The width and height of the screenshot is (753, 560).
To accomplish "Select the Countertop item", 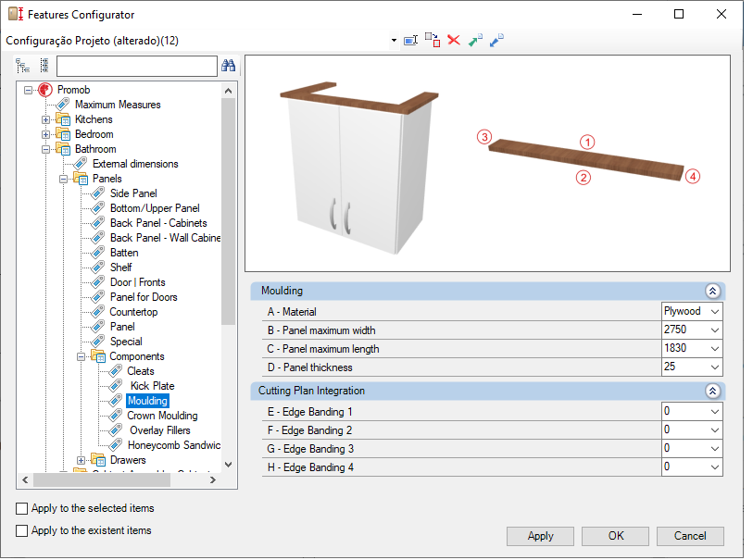I will (133, 312).
